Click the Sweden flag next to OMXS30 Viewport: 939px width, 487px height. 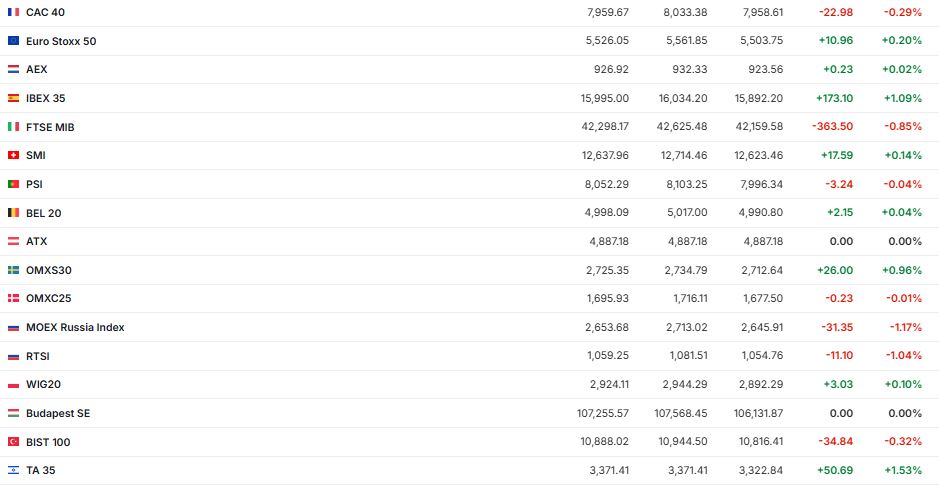click(13, 270)
